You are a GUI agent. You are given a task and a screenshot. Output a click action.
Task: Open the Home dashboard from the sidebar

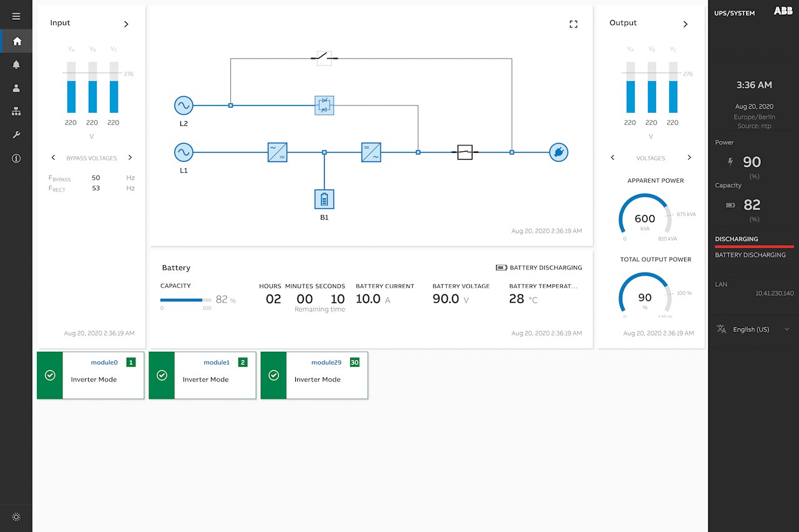16,41
